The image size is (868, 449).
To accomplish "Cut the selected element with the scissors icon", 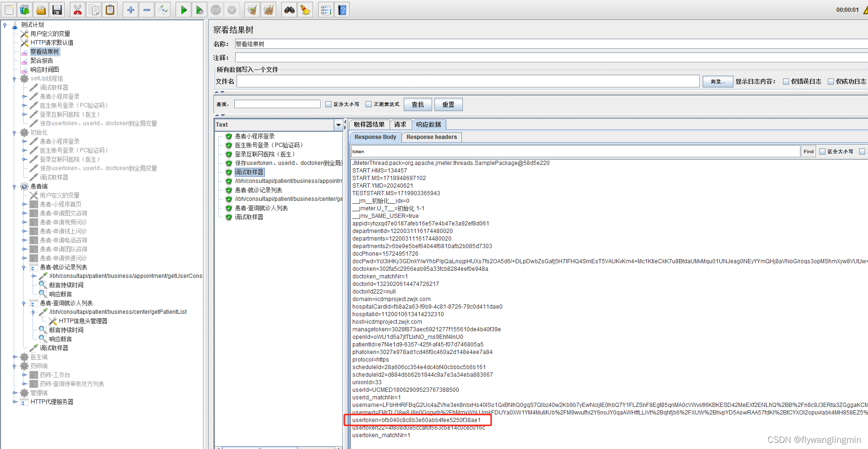I will tap(77, 9).
